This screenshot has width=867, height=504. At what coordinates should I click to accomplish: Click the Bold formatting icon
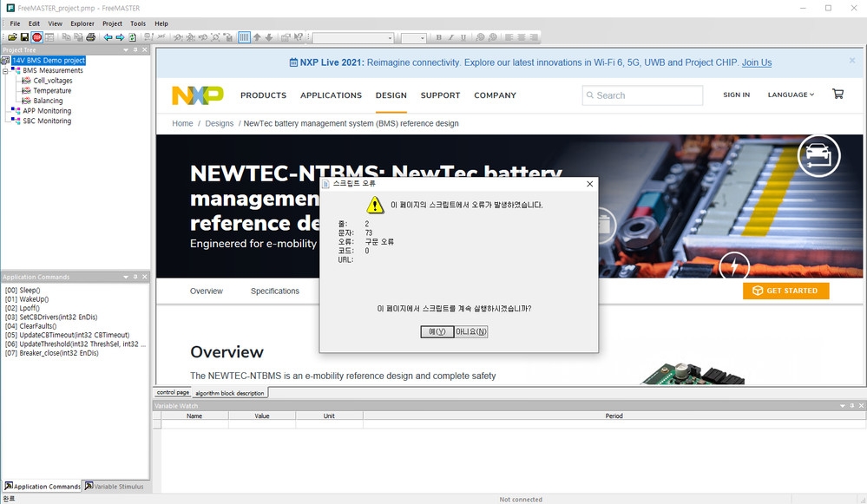pyautogui.click(x=438, y=37)
